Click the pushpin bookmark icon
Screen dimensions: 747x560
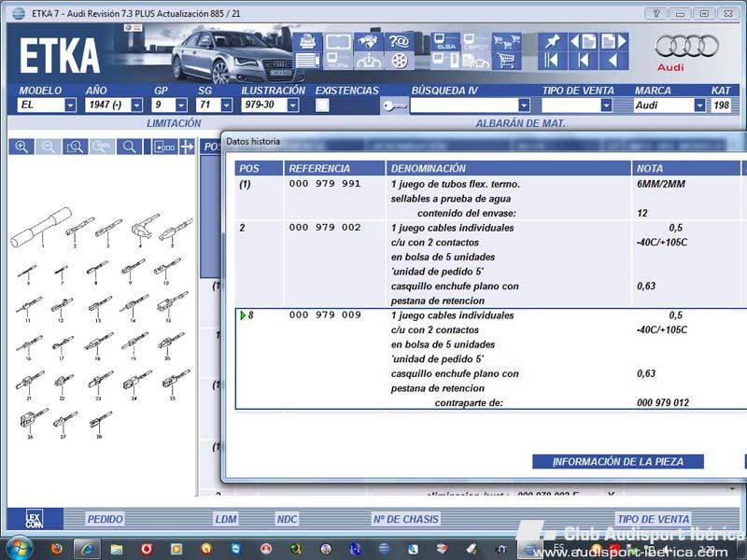point(552,42)
